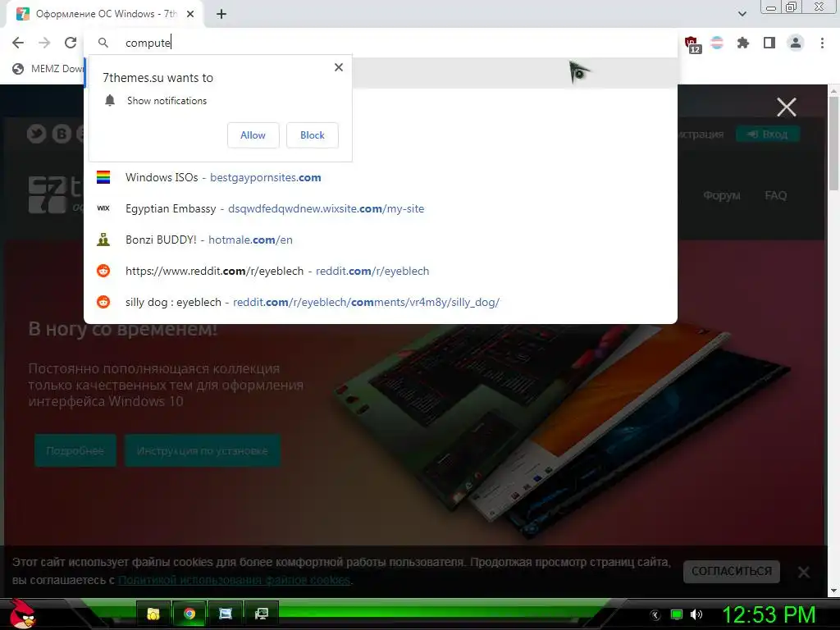The height and width of the screenshot is (630, 840).
Task: Click the bell notification icon
Action: (110, 100)
